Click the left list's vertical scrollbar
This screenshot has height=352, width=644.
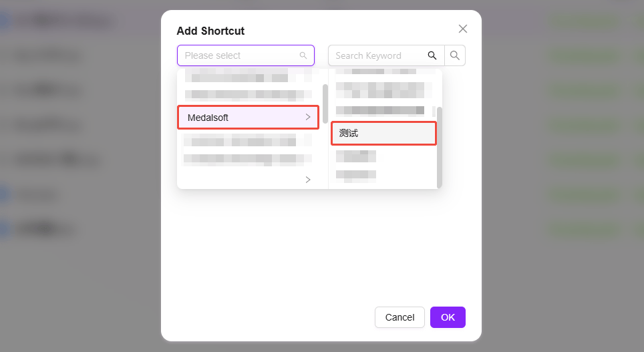325,104
